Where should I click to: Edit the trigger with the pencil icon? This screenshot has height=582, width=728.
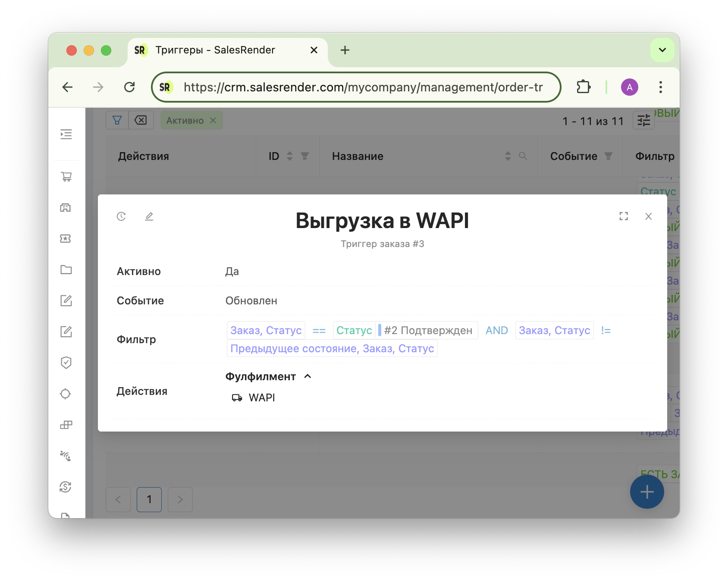[x=149, y=216]
